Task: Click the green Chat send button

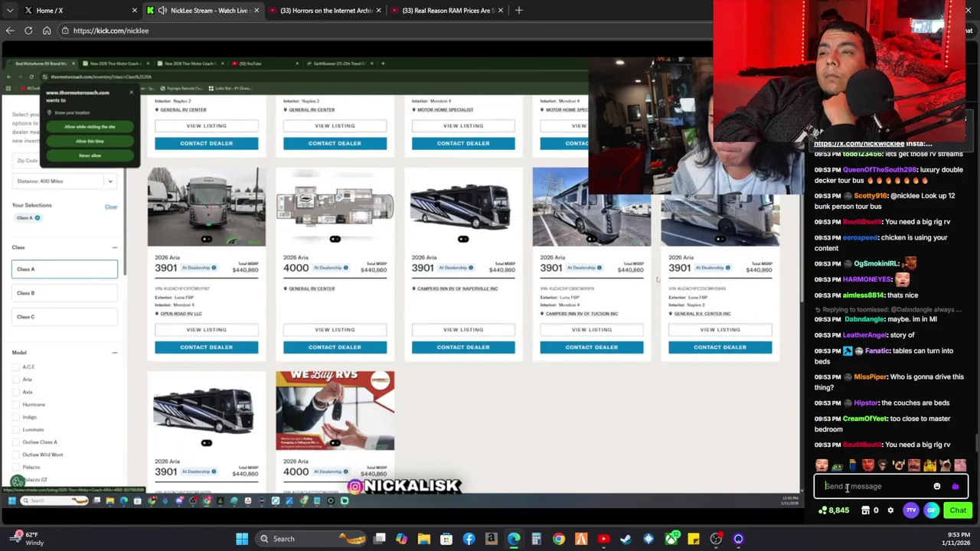Action: tap(958, 510)
